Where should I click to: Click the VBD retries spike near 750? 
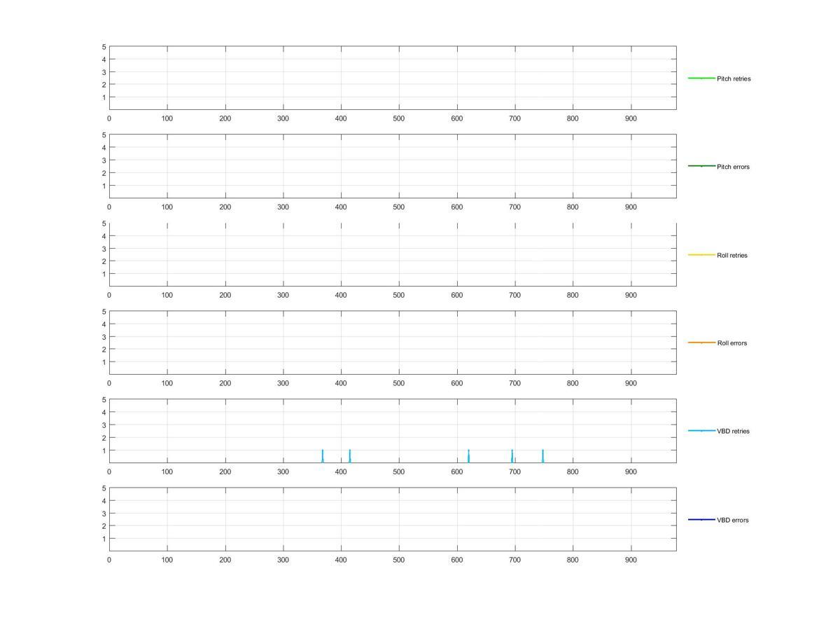[542, 456]
